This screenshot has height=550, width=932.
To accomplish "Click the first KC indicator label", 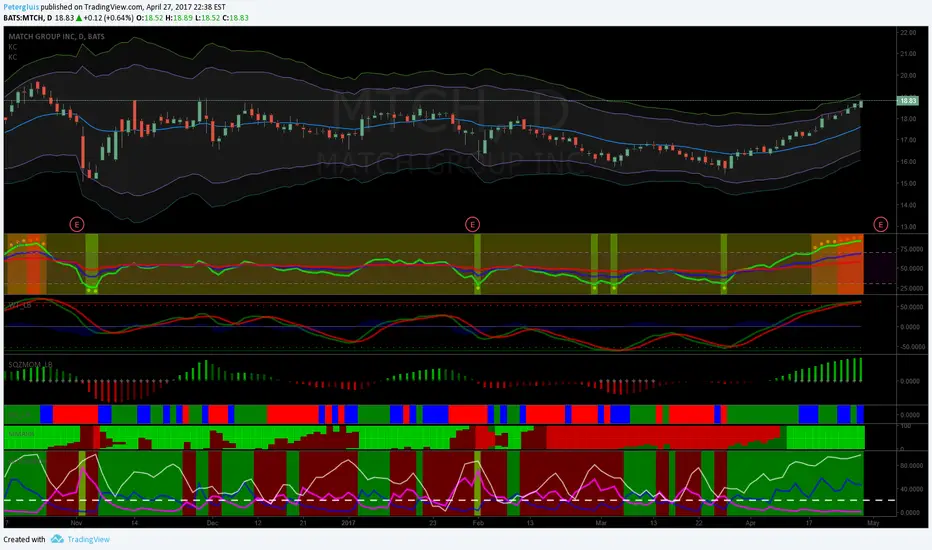I will (12, 47).
